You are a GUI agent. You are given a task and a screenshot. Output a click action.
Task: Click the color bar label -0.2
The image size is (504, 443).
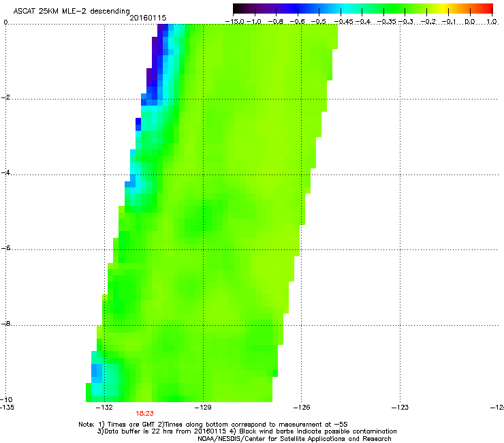coord(428,22)
